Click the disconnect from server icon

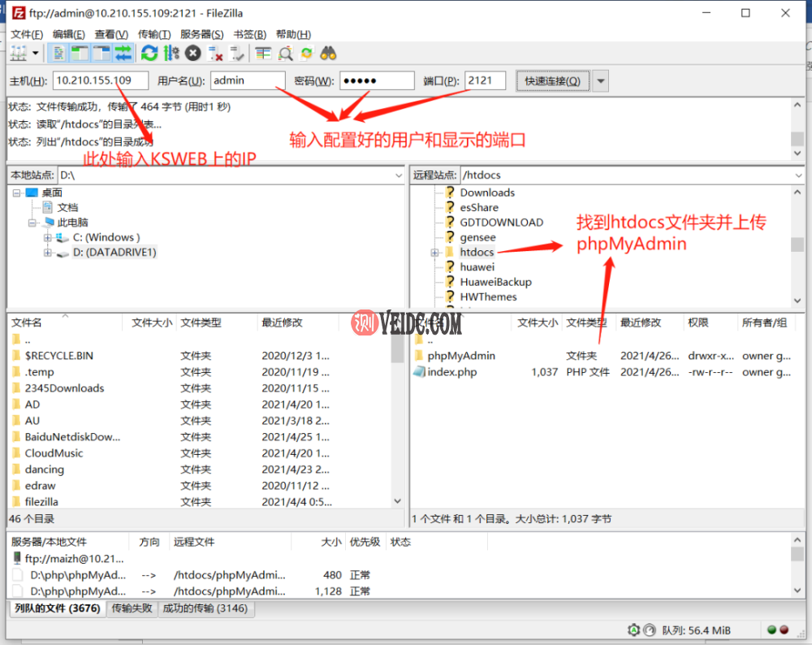point(215,54)
